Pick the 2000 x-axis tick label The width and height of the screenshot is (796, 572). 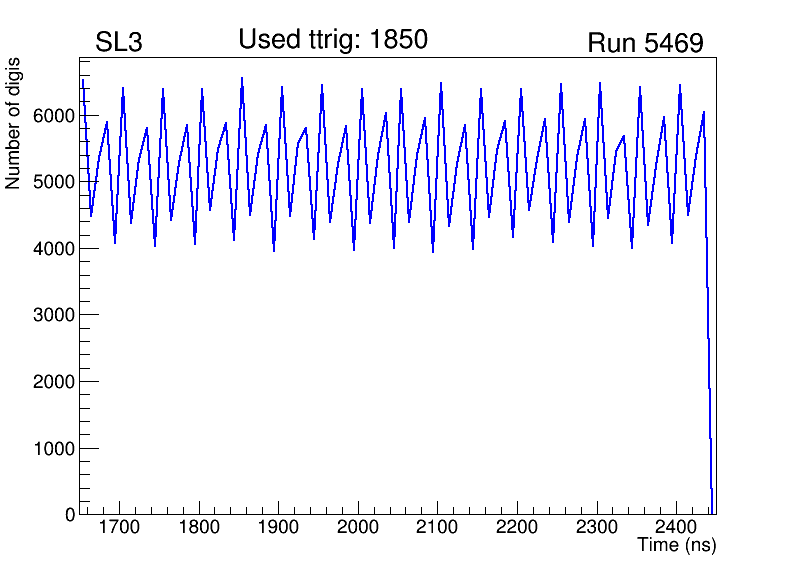tap(358, 527)
